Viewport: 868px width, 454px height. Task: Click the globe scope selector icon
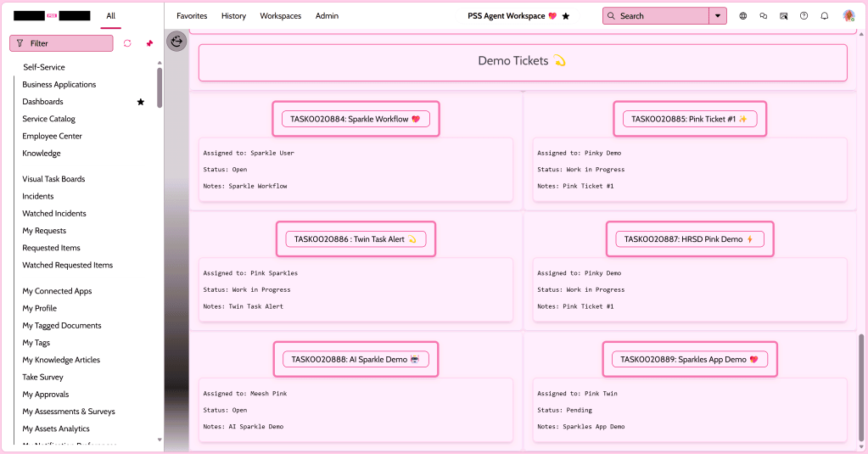(743, 16)
